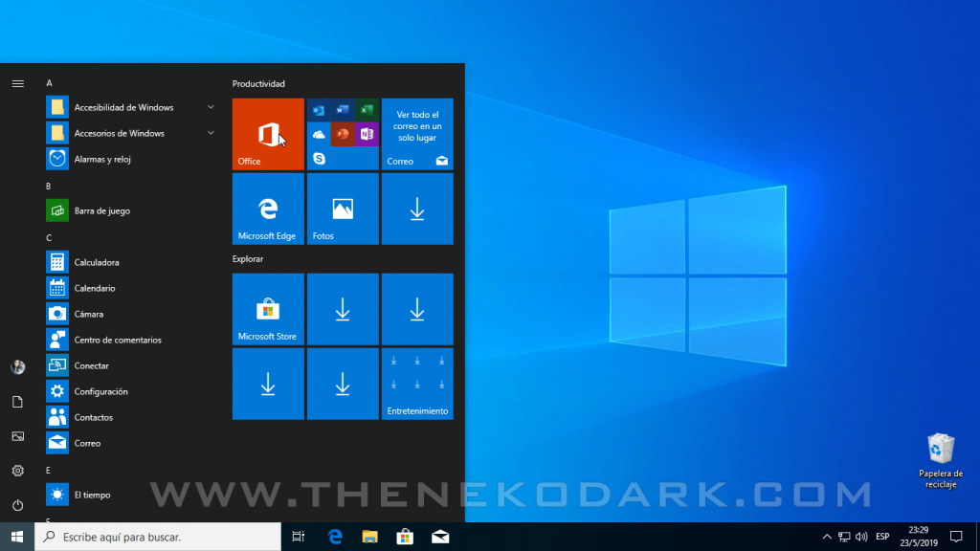980x551 pixels.
Task: Open the Office apps folder tile with Skype
Action: click(x=343, y=134)
